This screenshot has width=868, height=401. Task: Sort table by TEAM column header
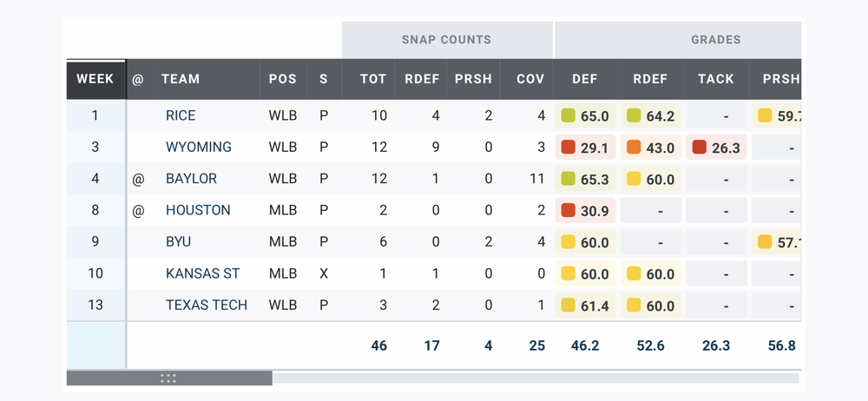(x=181, y=79)
